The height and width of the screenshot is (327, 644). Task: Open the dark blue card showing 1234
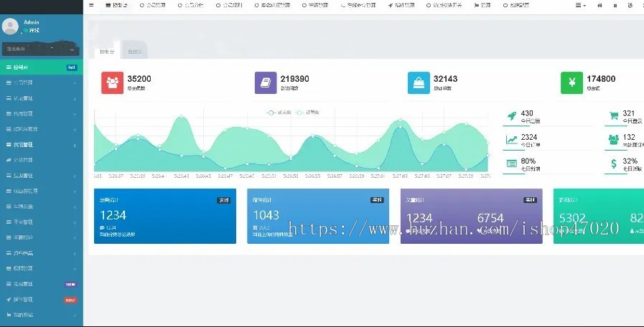click(x=165, y=217)
